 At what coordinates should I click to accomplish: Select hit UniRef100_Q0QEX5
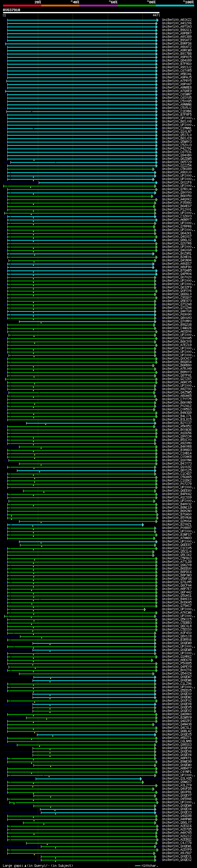pos(177,735)
